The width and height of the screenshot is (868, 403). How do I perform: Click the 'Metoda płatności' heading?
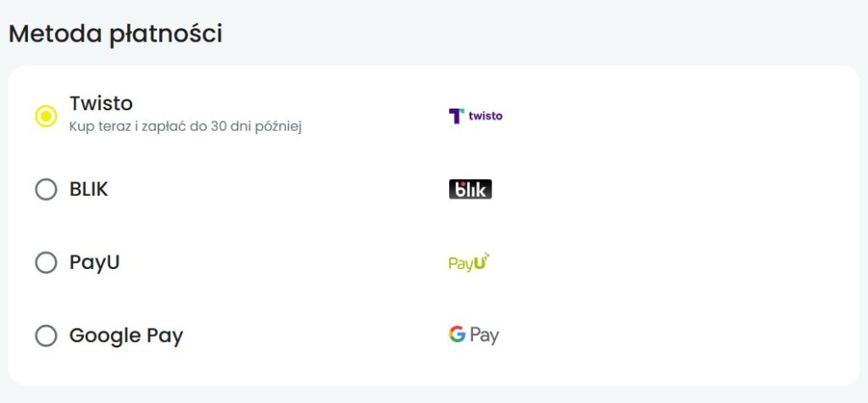pyautogui.click(x=115, y=34)
